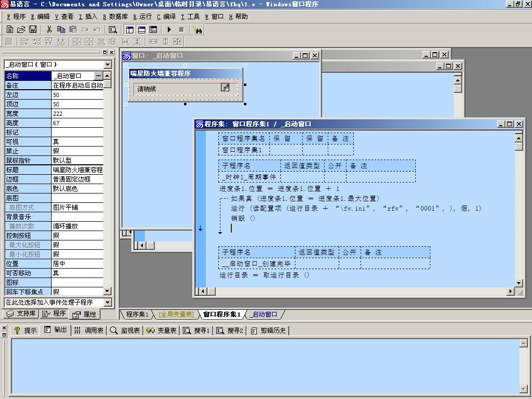Click the property list scroll-down arrow
This screenshot has width=532, height=399.
[107, 291]
